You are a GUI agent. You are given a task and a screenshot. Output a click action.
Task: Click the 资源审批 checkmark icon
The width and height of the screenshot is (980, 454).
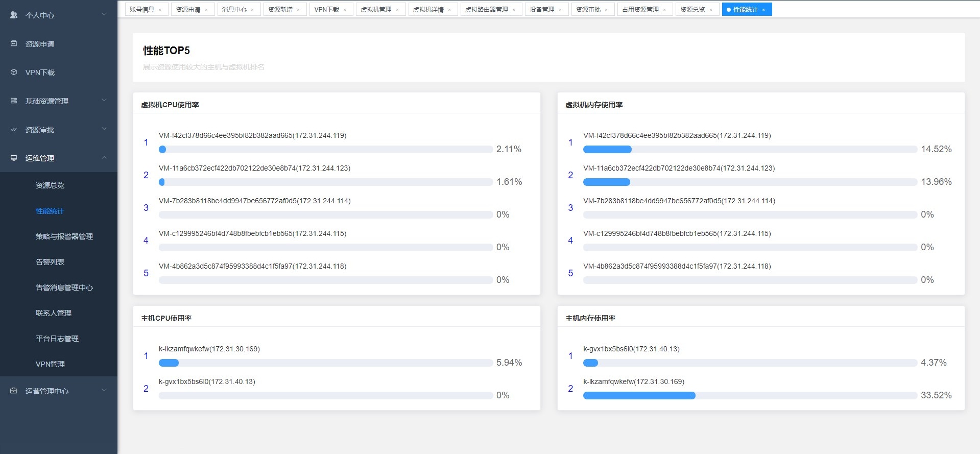pyautogui.click(x=14, y=130)
